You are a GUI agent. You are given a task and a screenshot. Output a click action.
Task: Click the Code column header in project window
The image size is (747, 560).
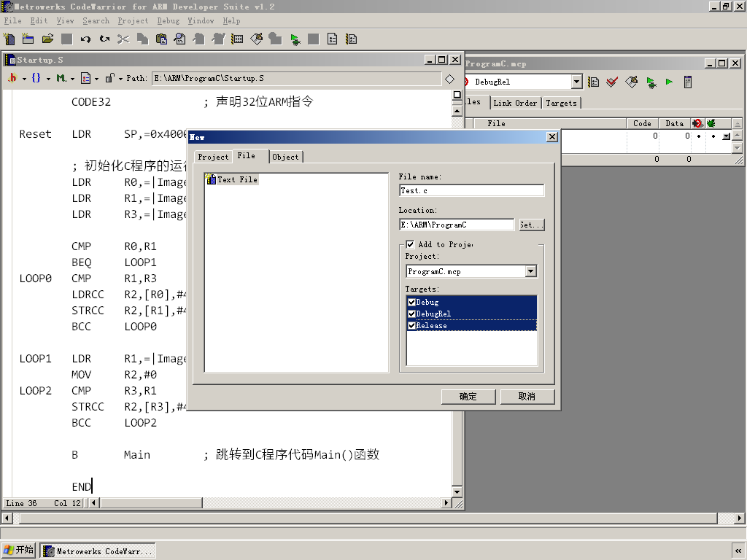[642, 123]
